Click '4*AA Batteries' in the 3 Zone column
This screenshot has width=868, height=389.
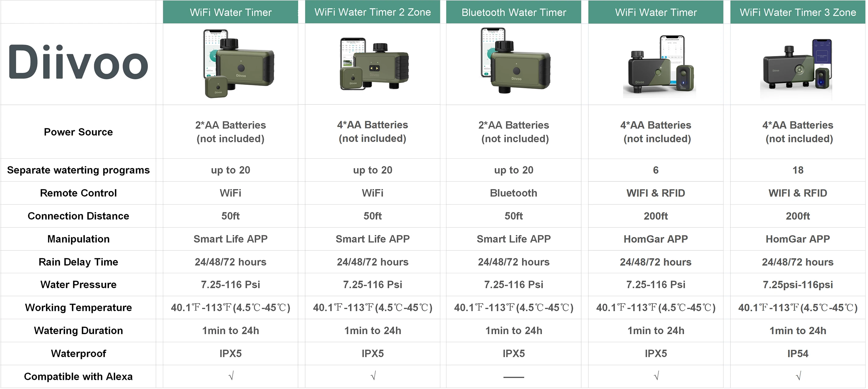click(x=798, y=125)
